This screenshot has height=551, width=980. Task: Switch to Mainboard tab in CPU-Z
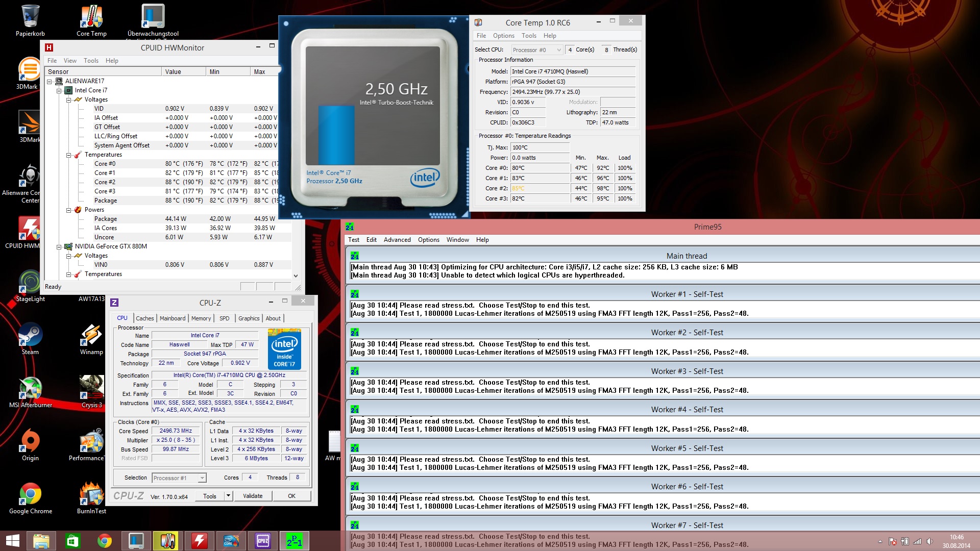click(173, 318)
